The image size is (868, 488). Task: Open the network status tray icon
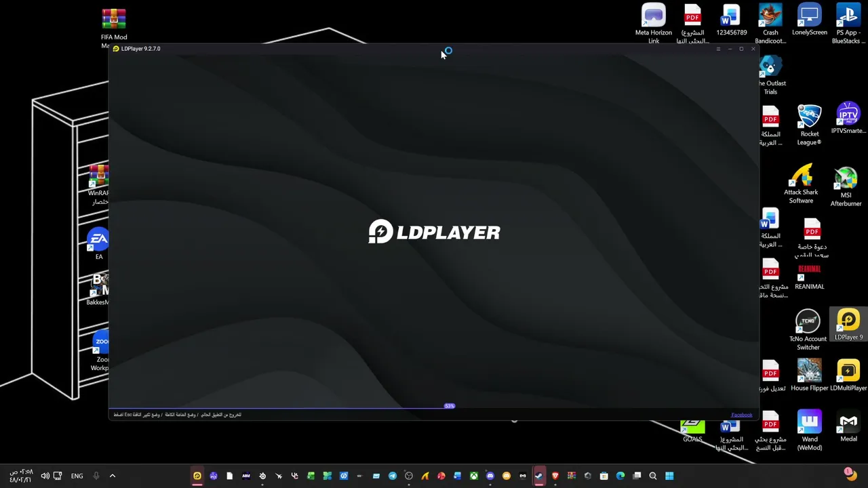coord(58,476)
